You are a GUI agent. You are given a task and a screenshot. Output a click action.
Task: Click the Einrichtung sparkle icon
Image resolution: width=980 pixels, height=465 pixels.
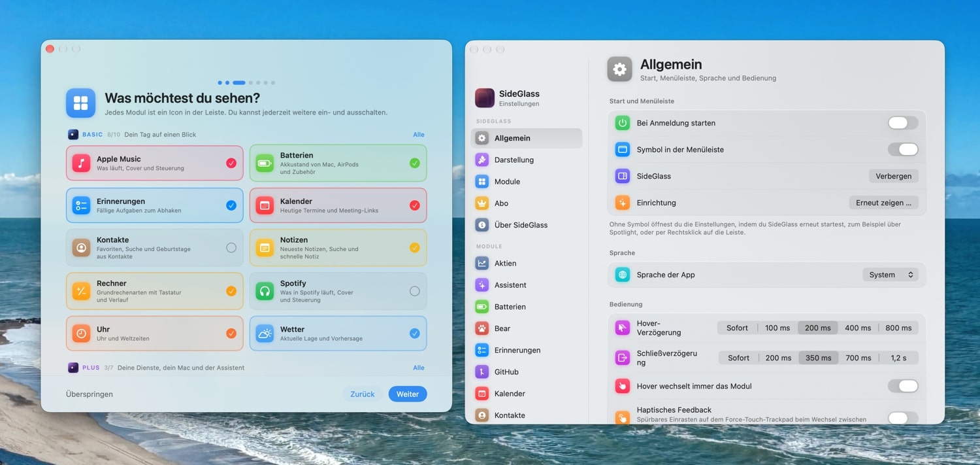(x=623, y=203)
